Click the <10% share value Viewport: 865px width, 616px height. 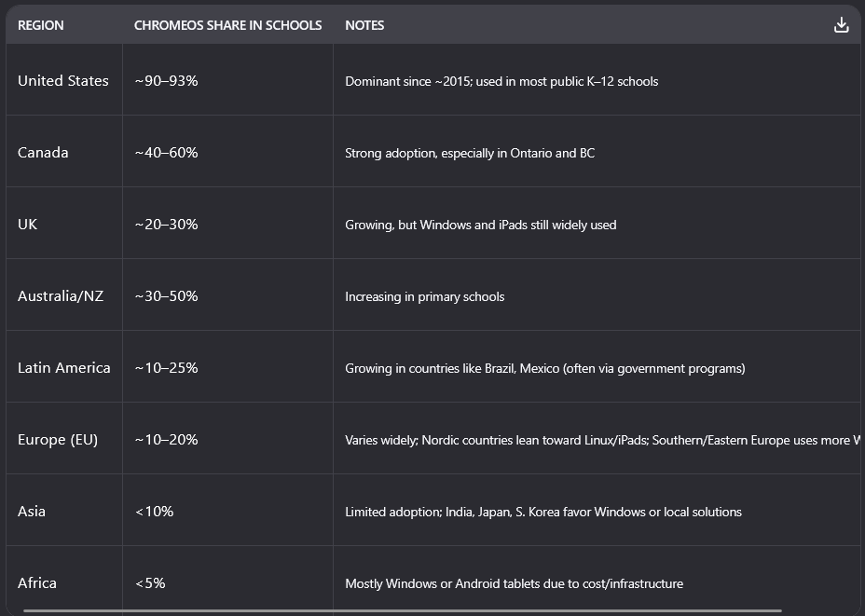coord(154,512)
